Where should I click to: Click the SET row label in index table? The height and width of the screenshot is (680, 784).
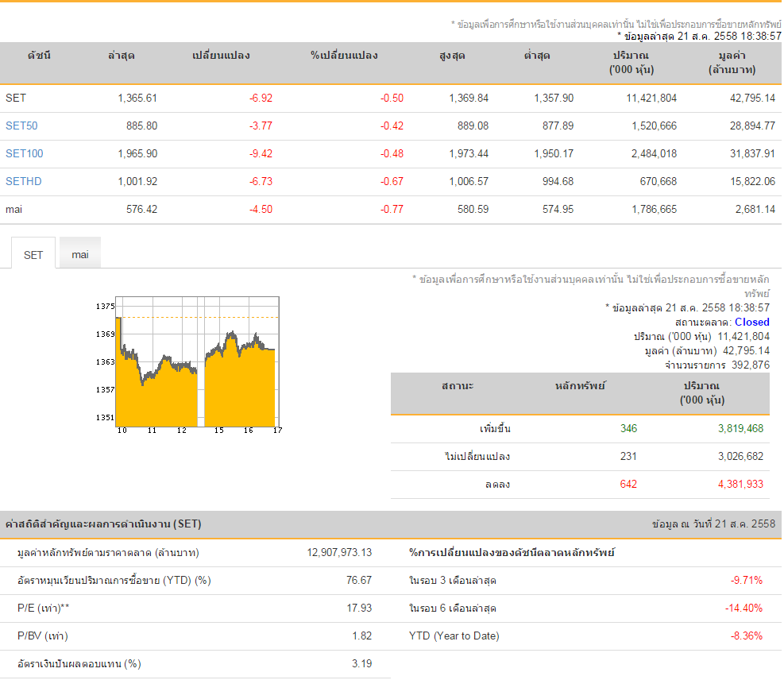tap(16, 99)
